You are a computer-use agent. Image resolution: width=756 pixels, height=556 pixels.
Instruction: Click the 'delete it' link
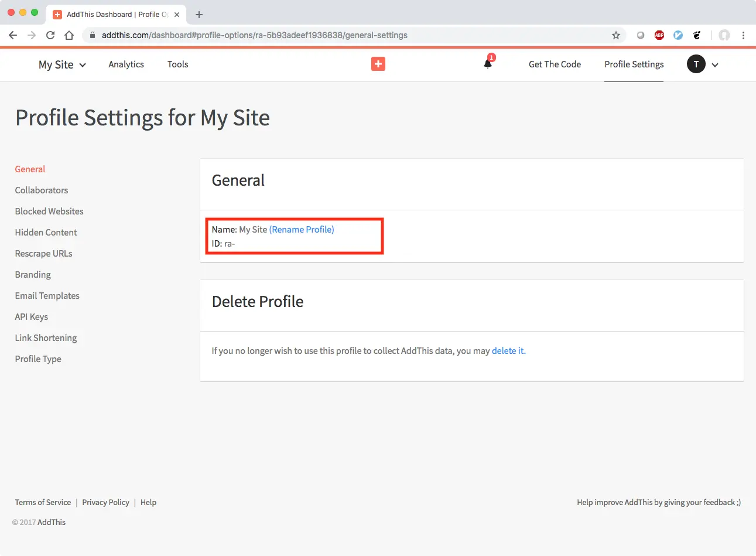point(508,351)
